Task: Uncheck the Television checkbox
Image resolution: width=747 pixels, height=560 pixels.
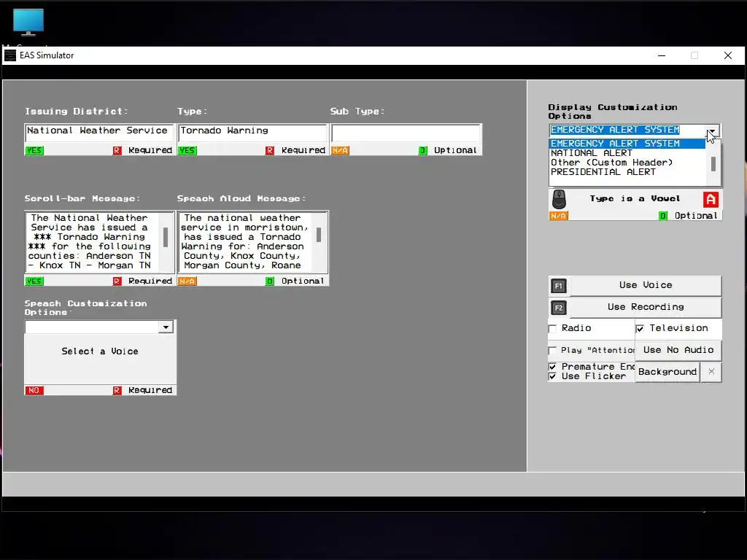Action: (x=640, y=329)
